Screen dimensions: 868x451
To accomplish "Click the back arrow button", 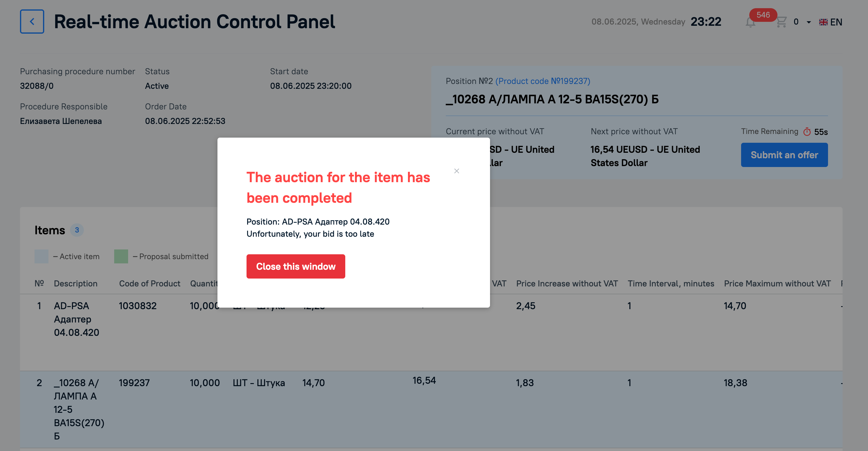I will (32, 22).
